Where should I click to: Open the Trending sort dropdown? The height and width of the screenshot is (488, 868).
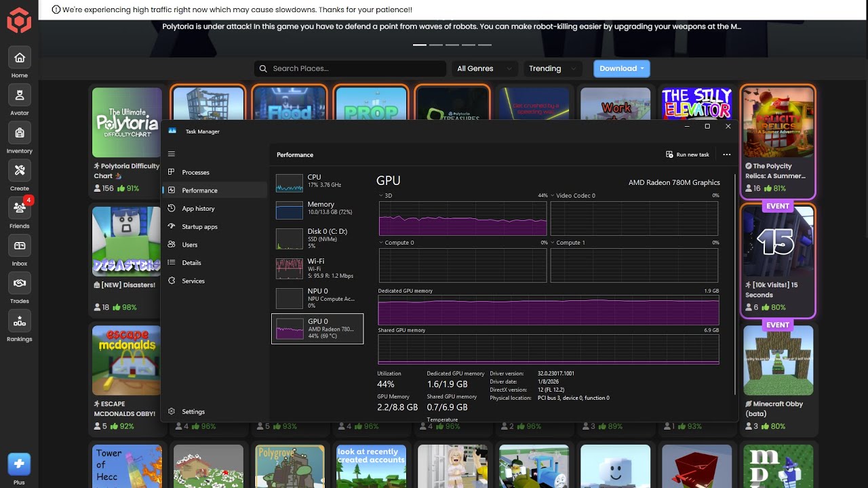553,68
